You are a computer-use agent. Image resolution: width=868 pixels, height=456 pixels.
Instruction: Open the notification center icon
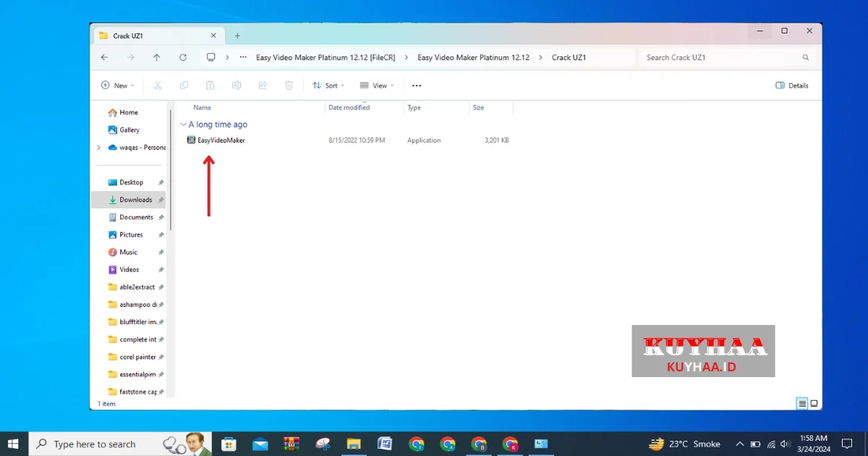(847, 444)
